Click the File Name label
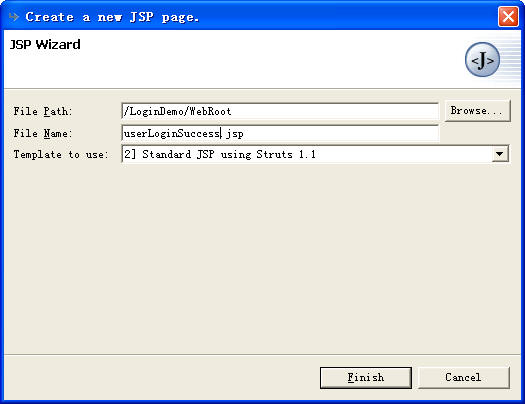This screenshot has width=525, height=404. click(43, 133)
